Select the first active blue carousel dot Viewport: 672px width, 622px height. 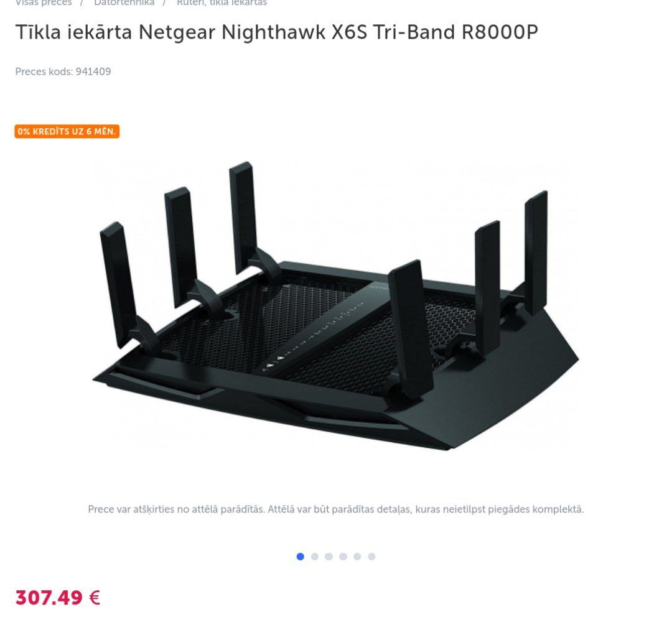pos(300,557)
